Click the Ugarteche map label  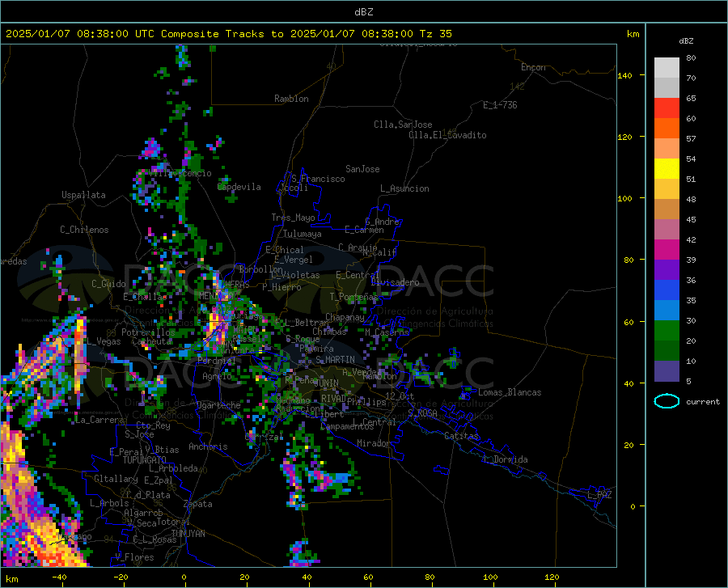[x=218, y=405]
